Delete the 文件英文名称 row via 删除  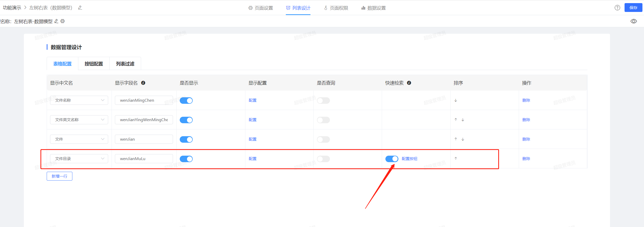(x=526, y=120)
